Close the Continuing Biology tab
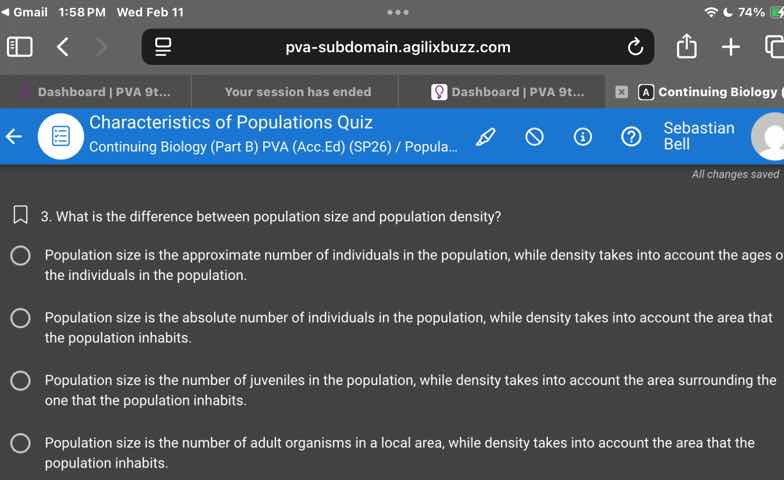This screenshot has height=480, width=784. pos(622,92)
